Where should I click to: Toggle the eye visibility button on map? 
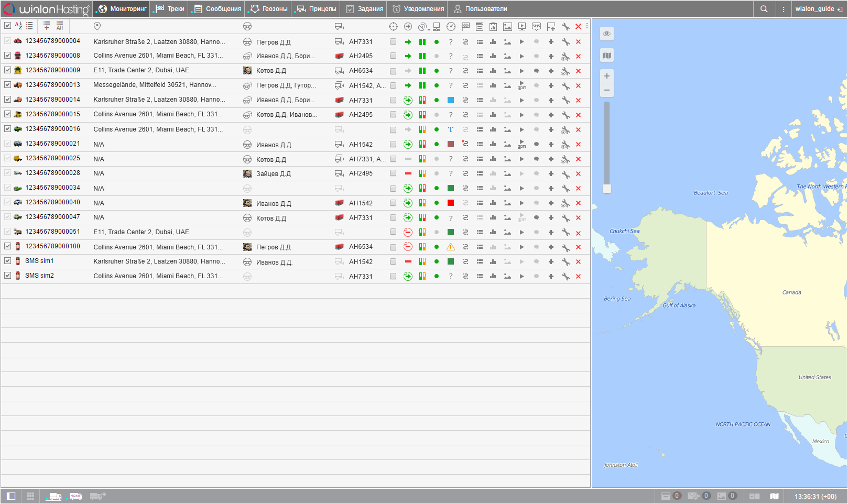[606, 34]
